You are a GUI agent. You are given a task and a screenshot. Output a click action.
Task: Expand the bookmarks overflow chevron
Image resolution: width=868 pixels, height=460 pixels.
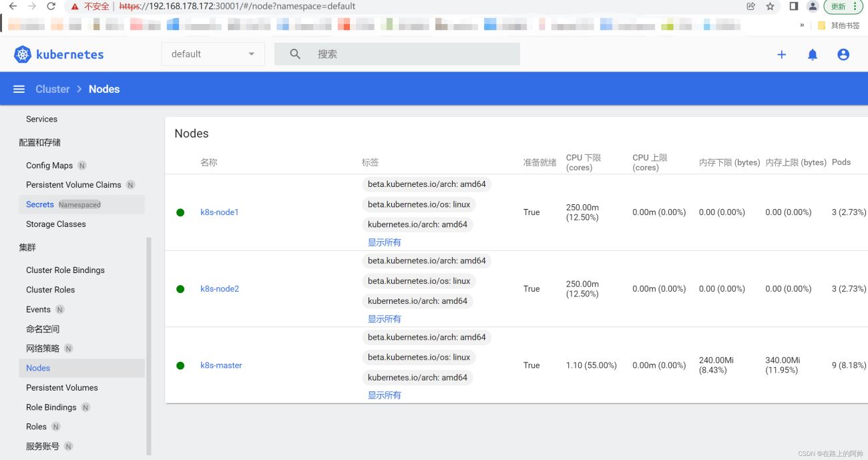tap(802, 25)
